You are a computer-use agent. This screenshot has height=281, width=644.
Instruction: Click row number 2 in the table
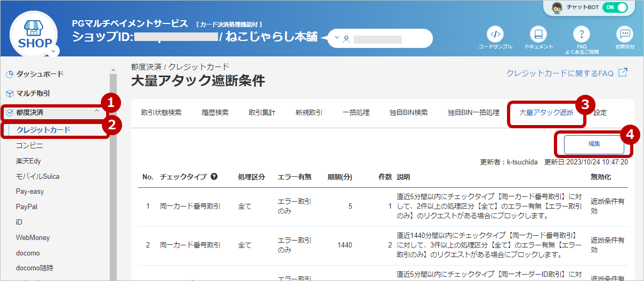[x=148, y=245]
